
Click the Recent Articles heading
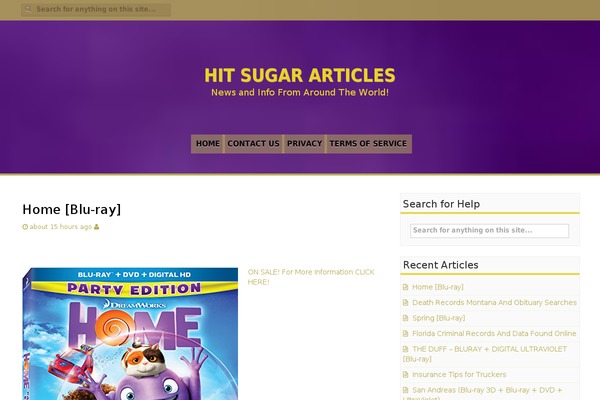coord(440,265)
